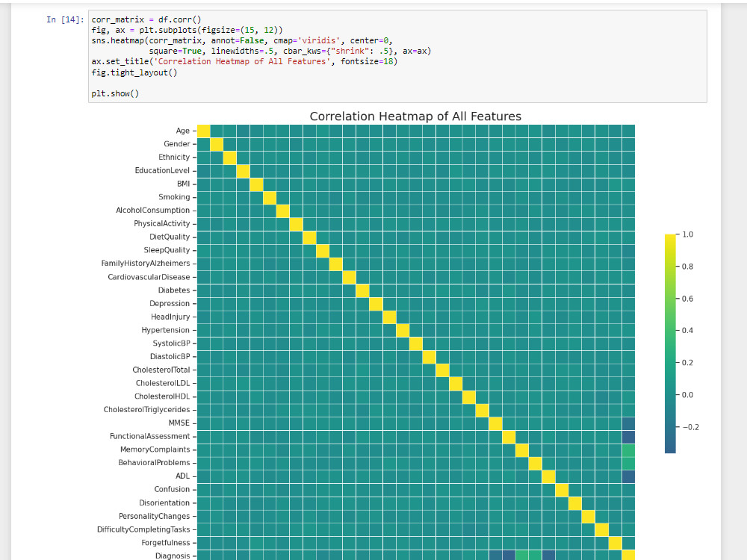The image size is (747, 560).
Task: Click the colorbar tick label 0.2
Action: [687, 363]
